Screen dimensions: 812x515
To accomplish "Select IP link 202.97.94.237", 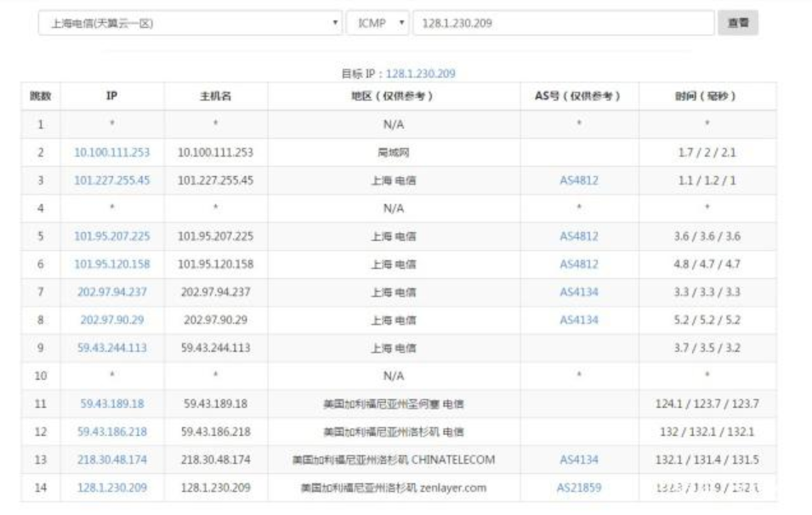I will click(111, 292).
